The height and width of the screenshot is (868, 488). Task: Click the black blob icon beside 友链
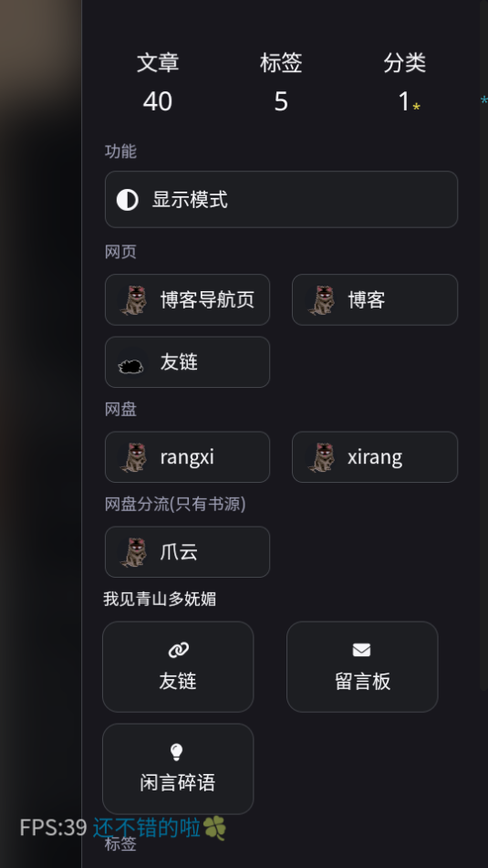[x=131, y=366]
